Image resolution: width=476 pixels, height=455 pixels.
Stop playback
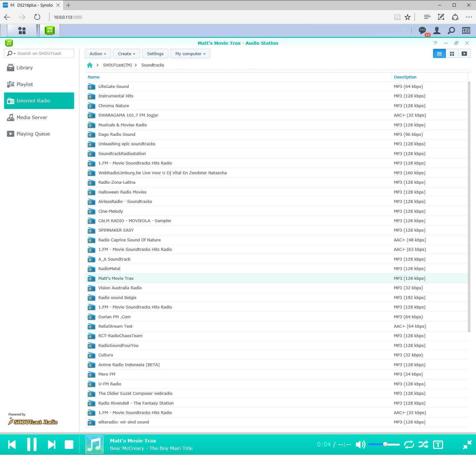point(69,445)
